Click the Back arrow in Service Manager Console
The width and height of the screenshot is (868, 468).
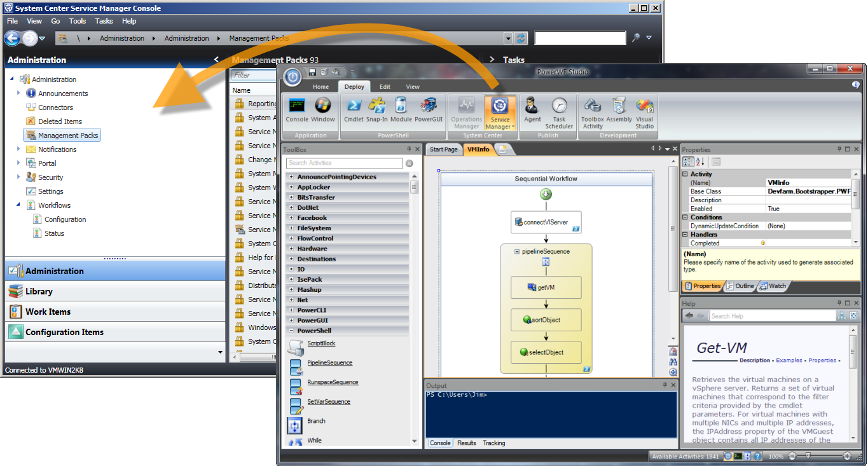pyautogui.click(x=12, y=38)
